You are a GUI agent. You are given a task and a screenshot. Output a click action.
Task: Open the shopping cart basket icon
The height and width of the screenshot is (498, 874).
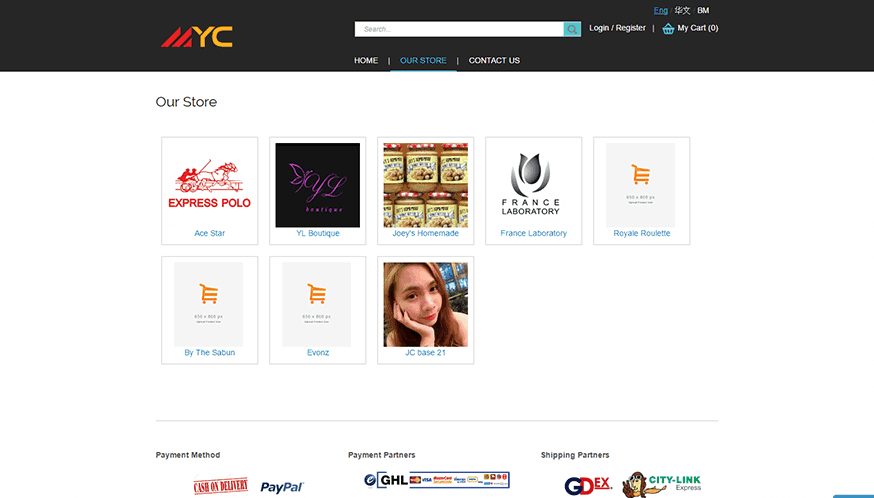(668, 28)
